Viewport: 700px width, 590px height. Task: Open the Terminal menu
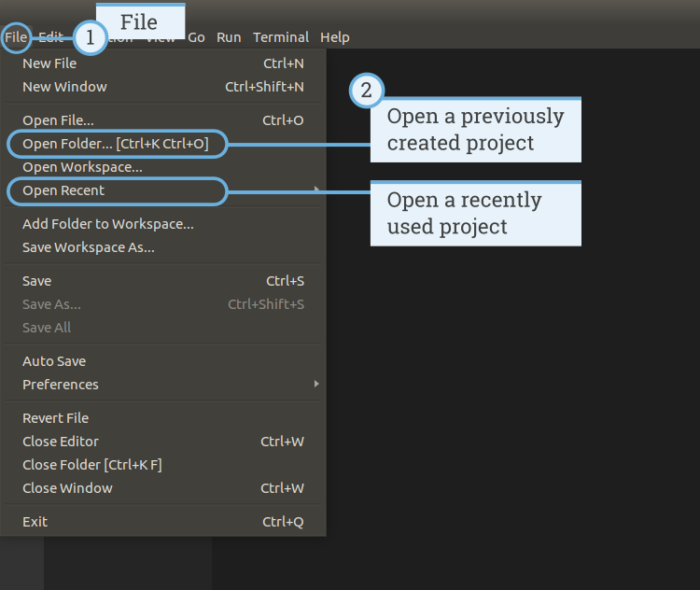click(281, 37)
